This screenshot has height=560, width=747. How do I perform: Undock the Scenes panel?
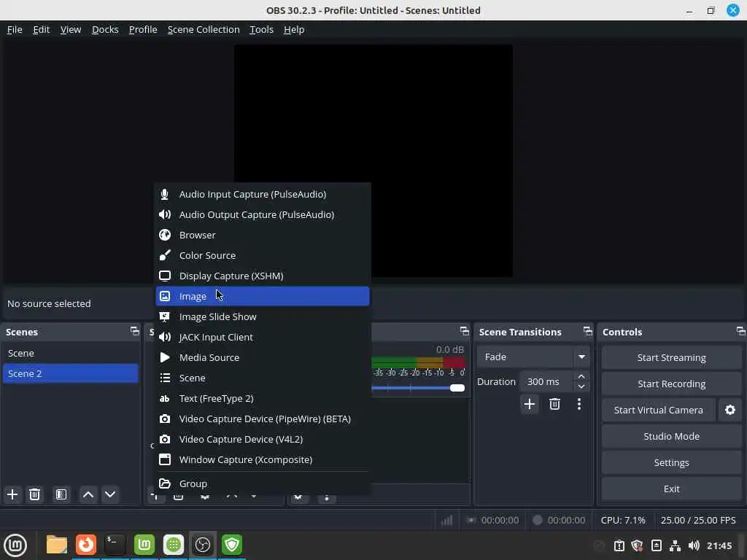click(x=135, y=331)
